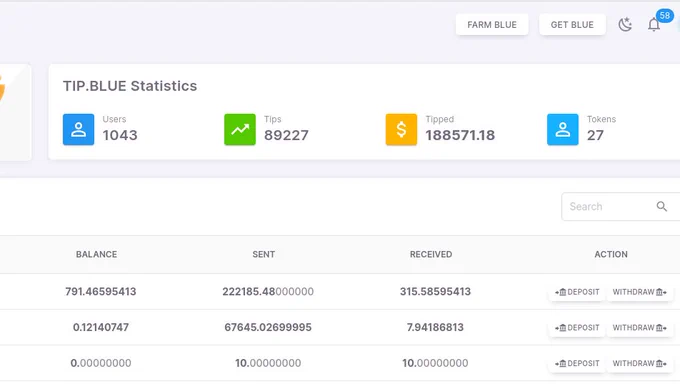The width and height of the screenshot is (680, 384).
Task: Select sent value 222185.48000000
Action: (x=268, y=292)
